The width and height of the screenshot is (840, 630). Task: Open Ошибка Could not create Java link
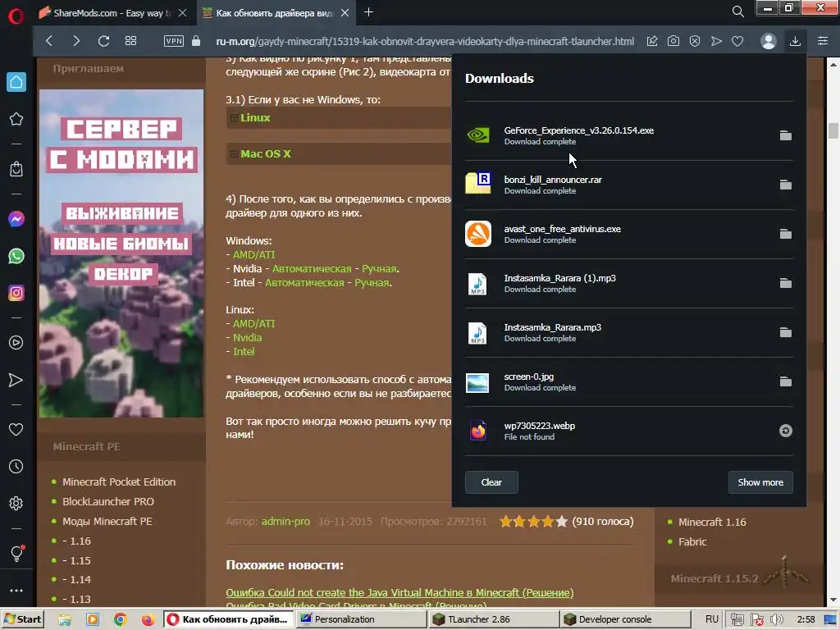click(x=399, y=592)
